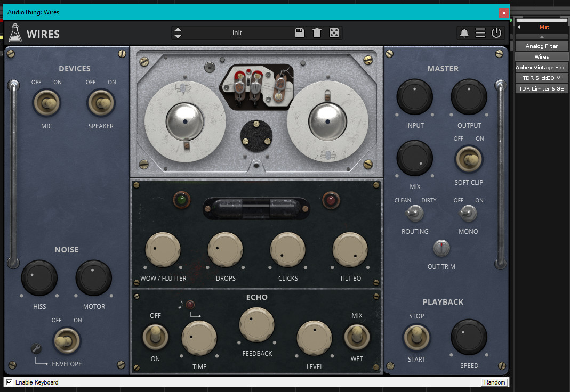Click the echo TIME knob
The image size is (570, 392).
[199, 338]
